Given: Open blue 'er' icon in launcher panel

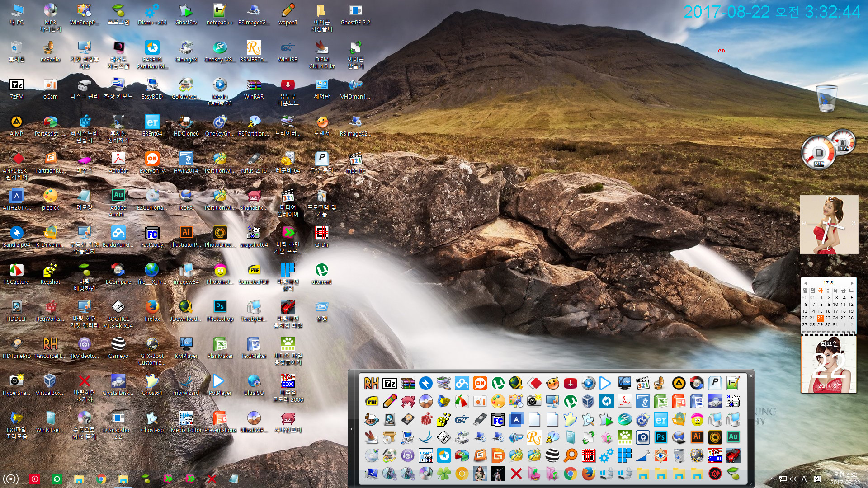Looking at the screenshot, I should 660,420.
